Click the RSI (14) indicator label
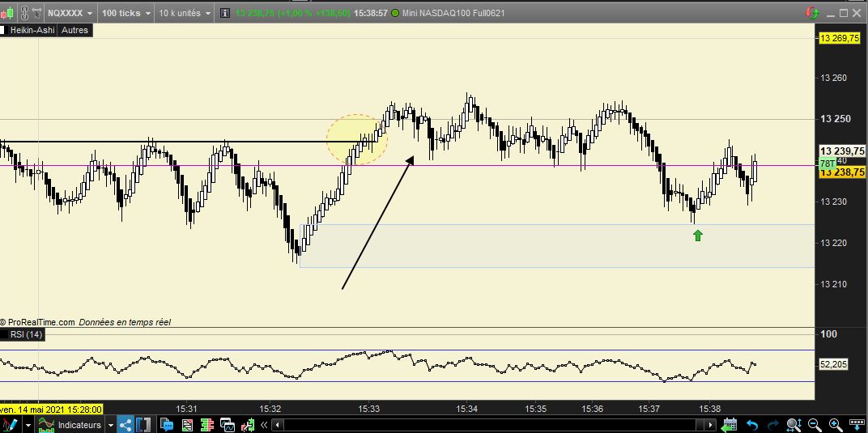 (x=25, y=334)
